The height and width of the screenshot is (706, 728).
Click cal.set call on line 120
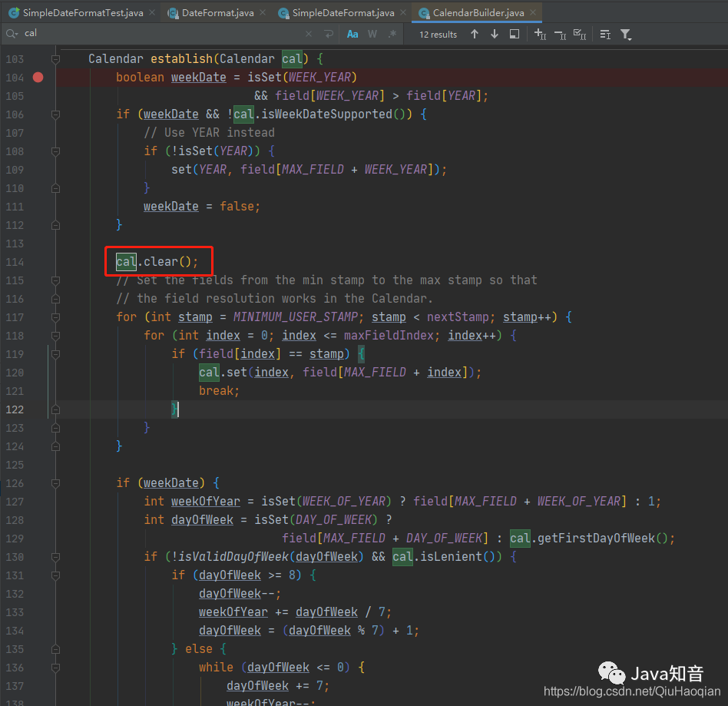click(223, 373)
